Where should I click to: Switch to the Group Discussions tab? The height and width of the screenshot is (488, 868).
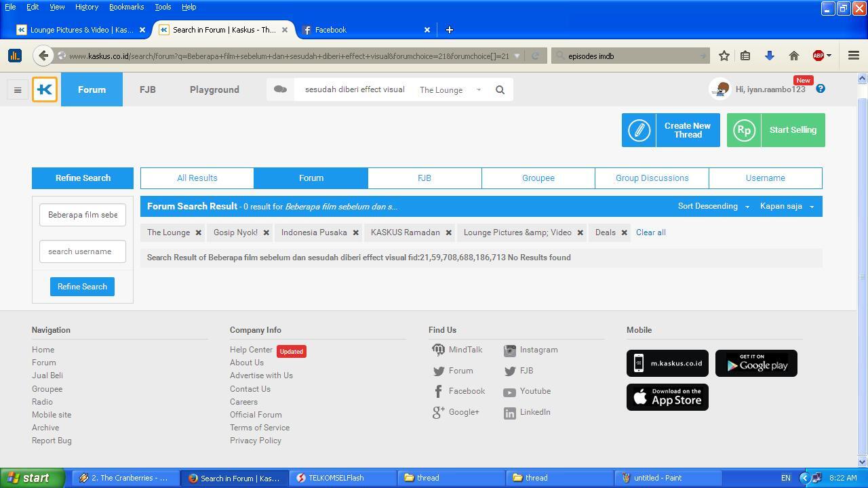(x=652, y=178)
